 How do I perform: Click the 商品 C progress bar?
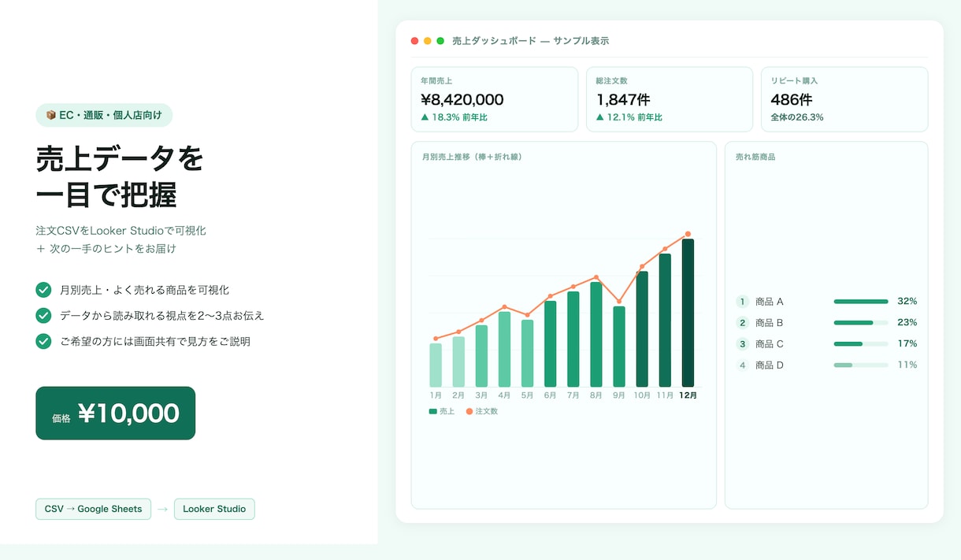(x=861, y=344)
